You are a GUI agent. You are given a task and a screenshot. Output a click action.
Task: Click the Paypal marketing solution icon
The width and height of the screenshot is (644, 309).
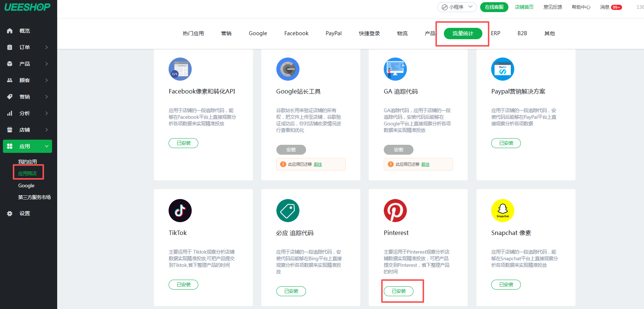click(x=503, y=69)
